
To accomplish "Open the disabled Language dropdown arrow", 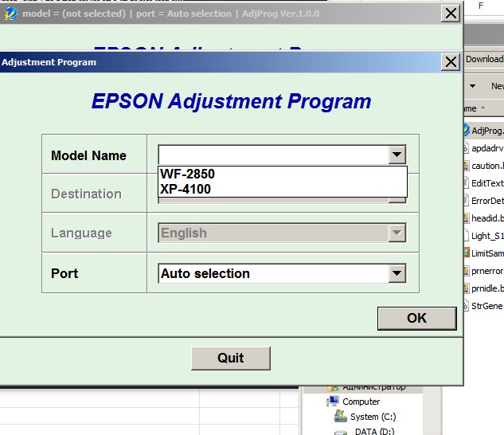I will pyautogui.click(x=397, y=233).
